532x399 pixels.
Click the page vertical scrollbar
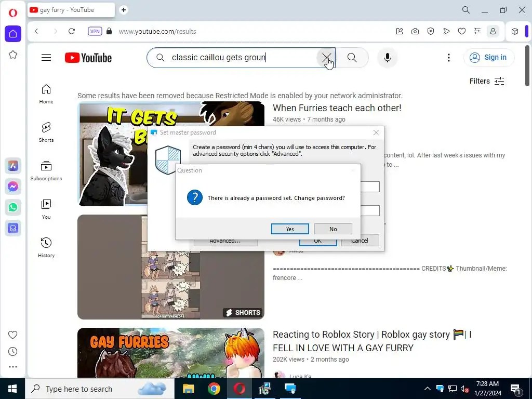tap(527, 65)
